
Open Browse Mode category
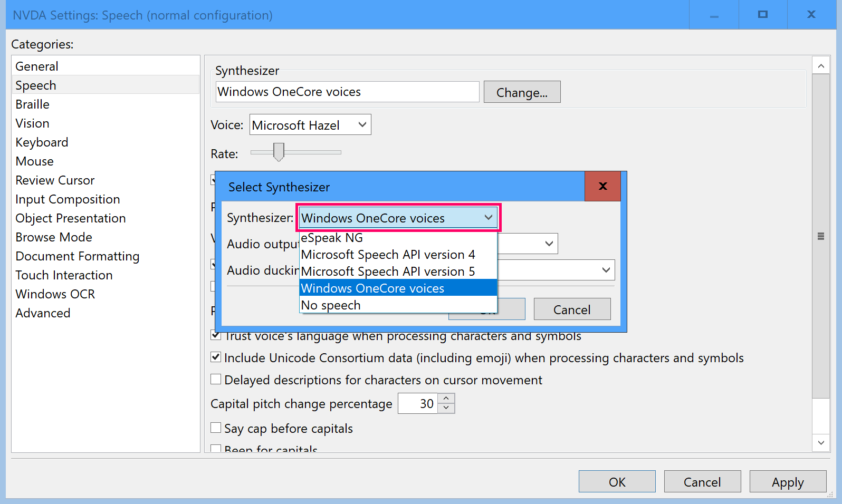pyautogui.click(x=106, y=237)
